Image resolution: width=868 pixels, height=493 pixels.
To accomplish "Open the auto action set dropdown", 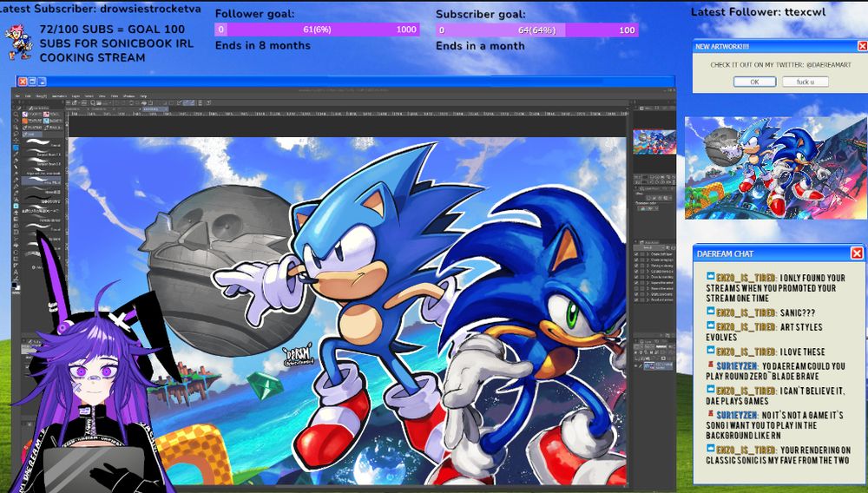I will (650, 247).
